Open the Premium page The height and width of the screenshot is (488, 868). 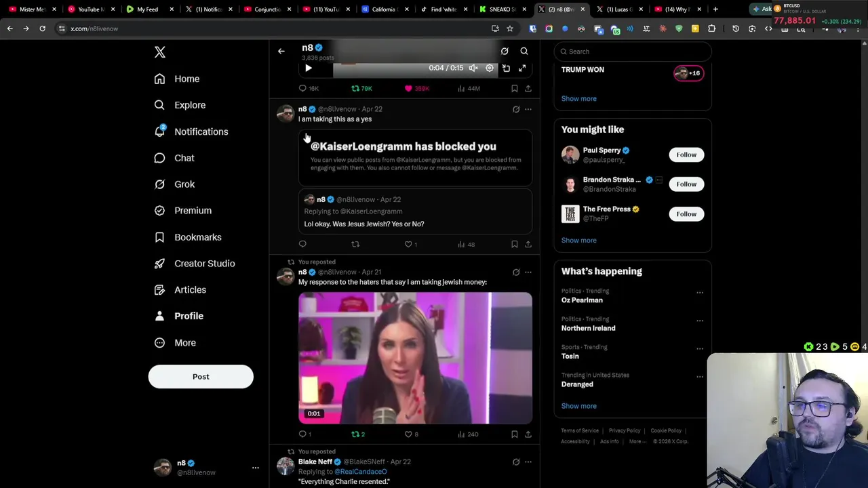183,211
